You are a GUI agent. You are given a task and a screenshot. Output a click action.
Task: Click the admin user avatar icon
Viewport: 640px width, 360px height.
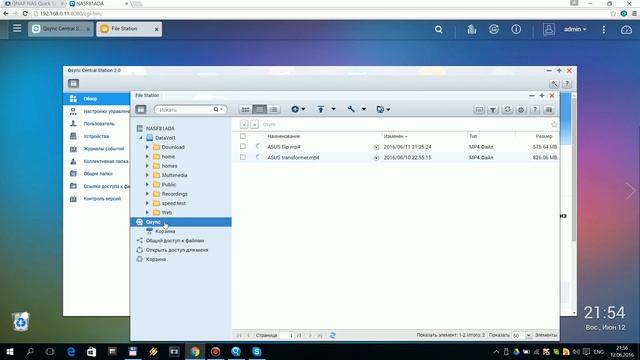[549, 29]
